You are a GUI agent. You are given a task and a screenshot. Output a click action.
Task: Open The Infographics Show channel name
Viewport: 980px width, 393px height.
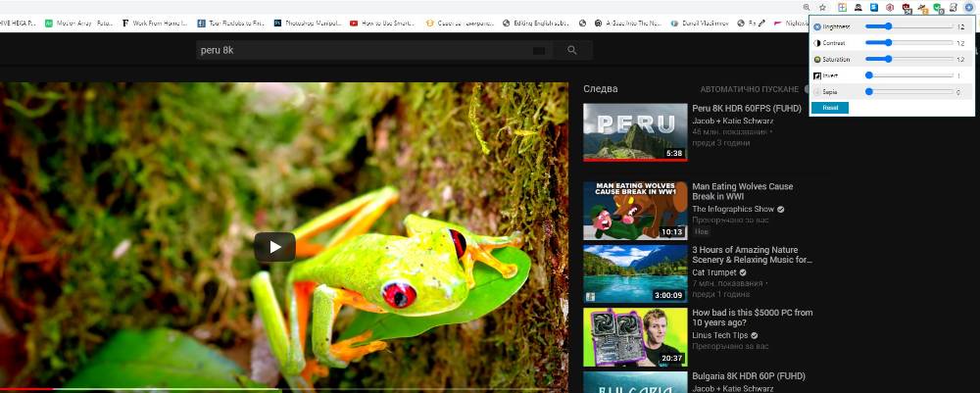[x=733, y=210]
